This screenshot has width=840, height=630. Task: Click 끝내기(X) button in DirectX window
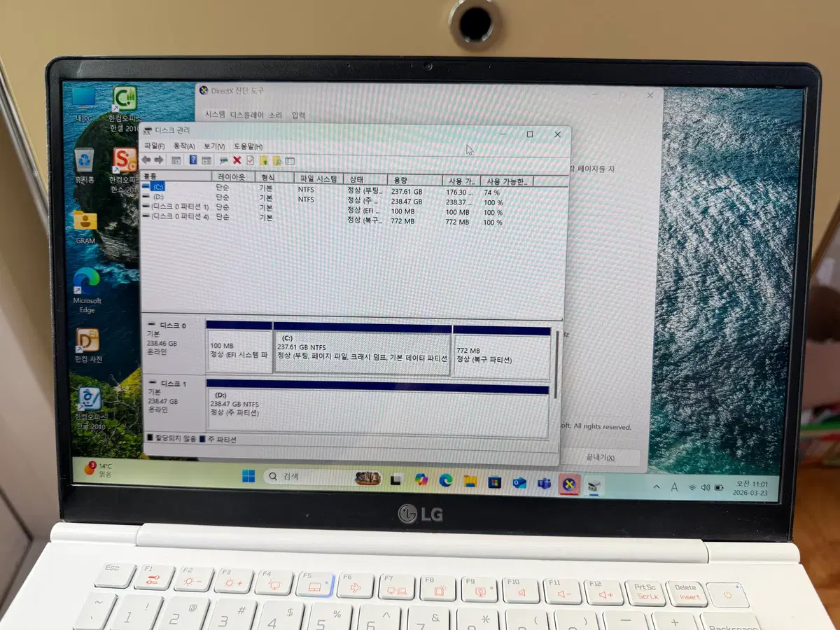pos(601,457)
